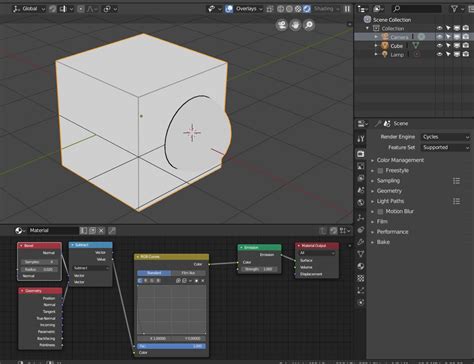Screen dimensions: 474x364
Task: Open the Texture checker tab icon
Action: click(x=361, y=278)
